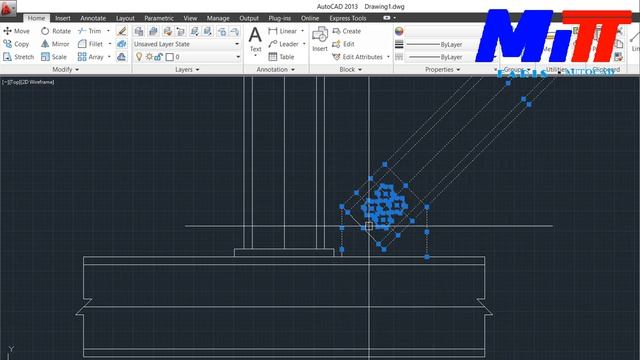640x360 pixels.
Task: Open the Trim dropdown arrow
Action: tap(108, 31)
